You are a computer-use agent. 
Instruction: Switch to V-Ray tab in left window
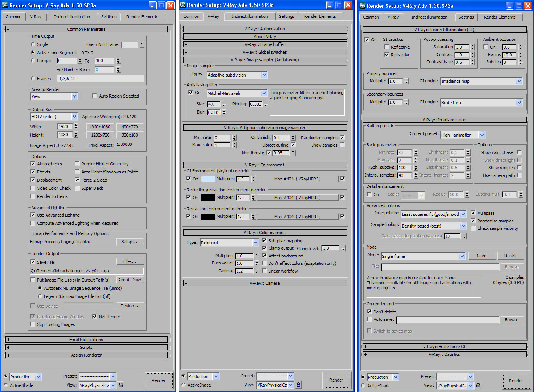point(36,17)
